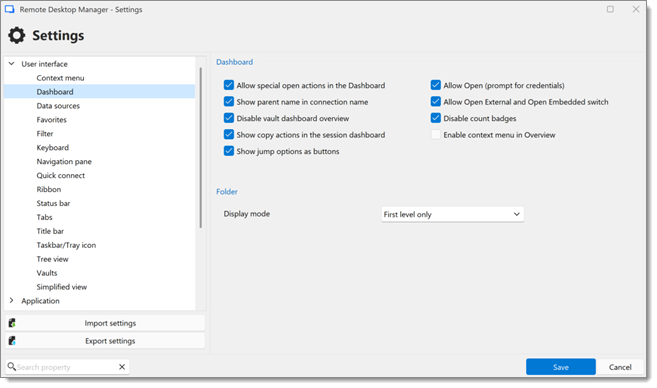Open Simplified view settings
657x388 pixels.
coord(62,287)
